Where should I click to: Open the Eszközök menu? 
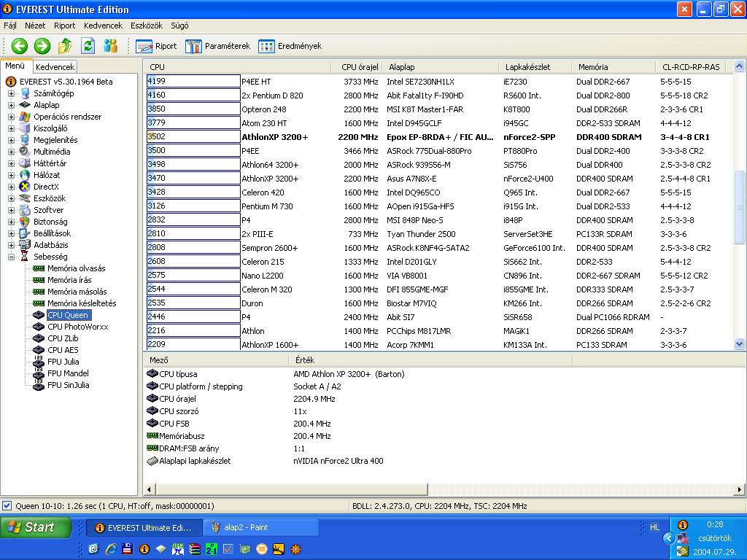pos(147,26)
